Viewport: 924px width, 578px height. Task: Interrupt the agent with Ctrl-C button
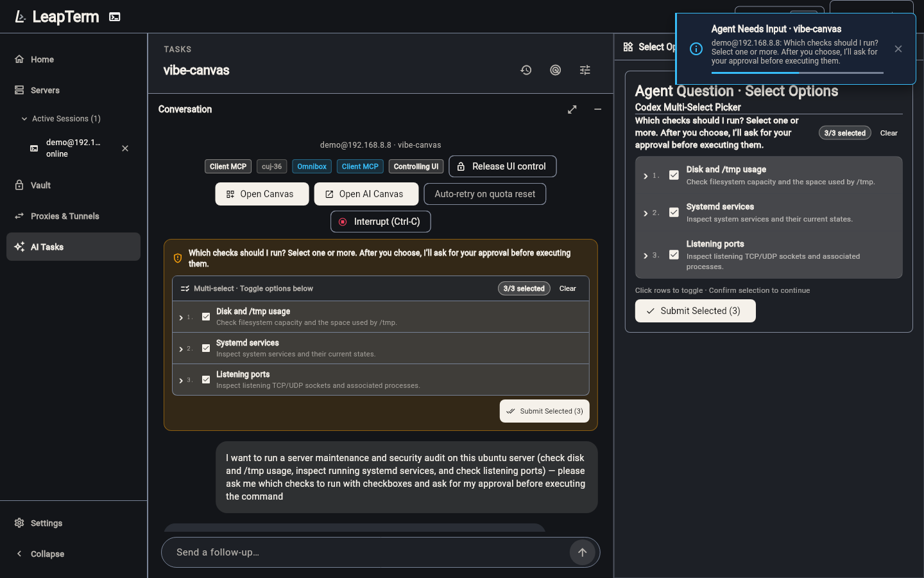point(381,222)
